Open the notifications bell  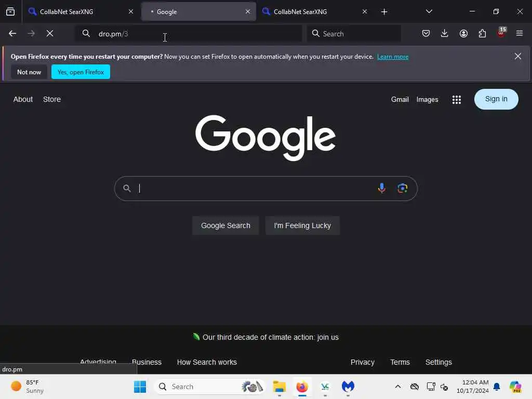pos(497,387)
